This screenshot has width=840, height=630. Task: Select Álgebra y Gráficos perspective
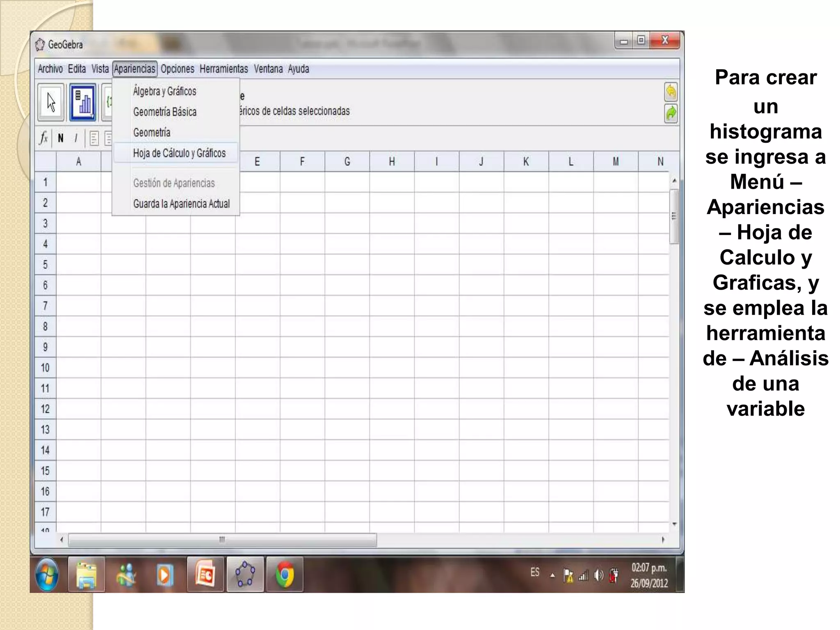coord(164,91)
